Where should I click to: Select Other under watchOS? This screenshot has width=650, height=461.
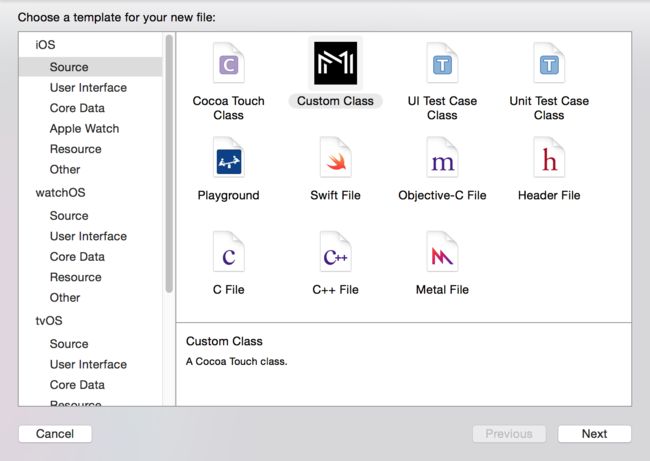click(x=65, y=297)
